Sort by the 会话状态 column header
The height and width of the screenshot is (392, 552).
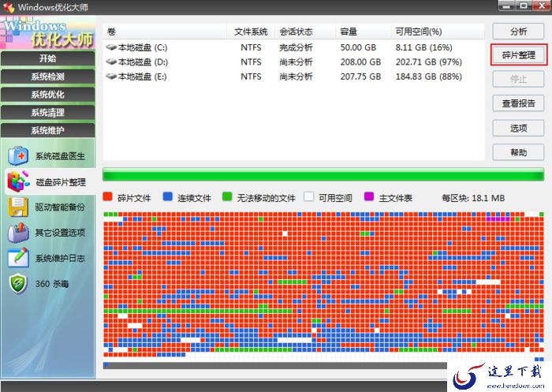(305, 32)
